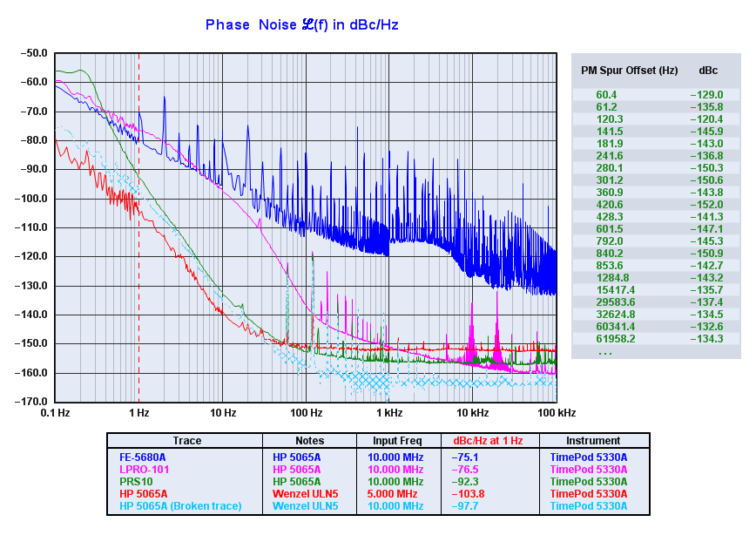
Task: Click the "Trace" legend column header
Action: point(187,441)
